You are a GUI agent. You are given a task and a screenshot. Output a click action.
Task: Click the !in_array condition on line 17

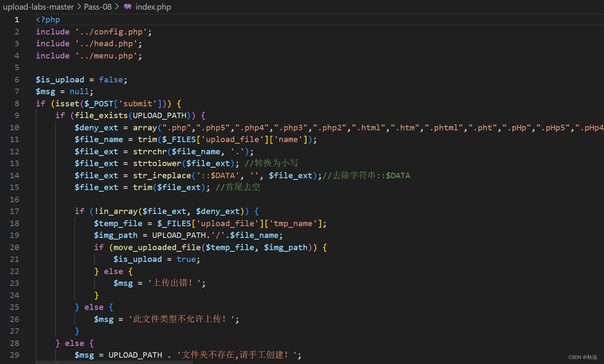[x=169, y=211]
